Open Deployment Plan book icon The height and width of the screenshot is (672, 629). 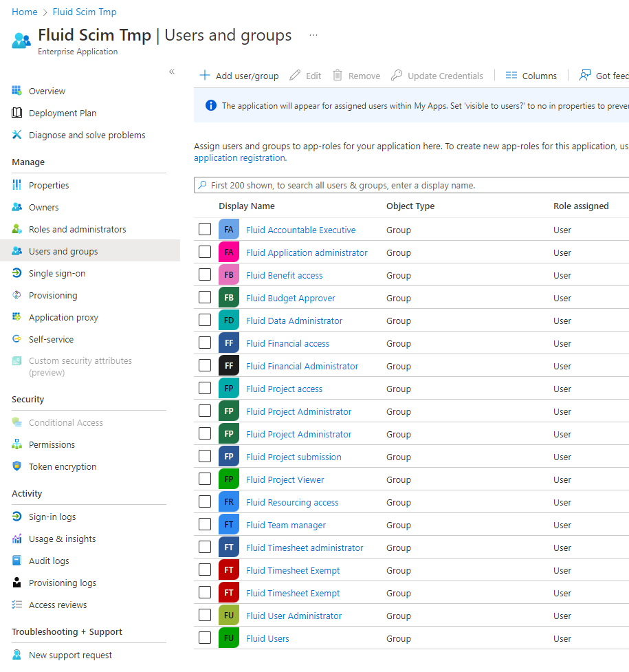tap(17, 113)
